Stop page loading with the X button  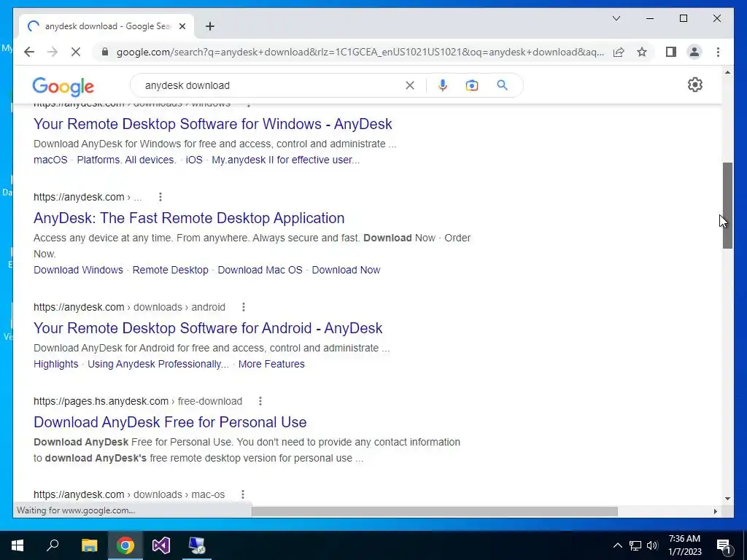(76, 52)
